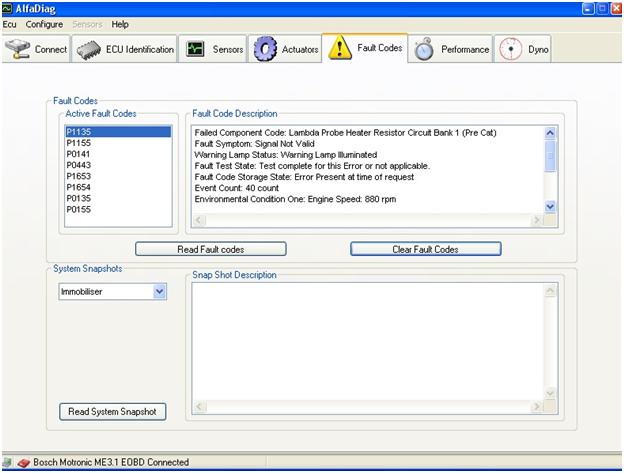Click snapshot description horizontal left arrow
624x473 pixels.
point(199,407)
